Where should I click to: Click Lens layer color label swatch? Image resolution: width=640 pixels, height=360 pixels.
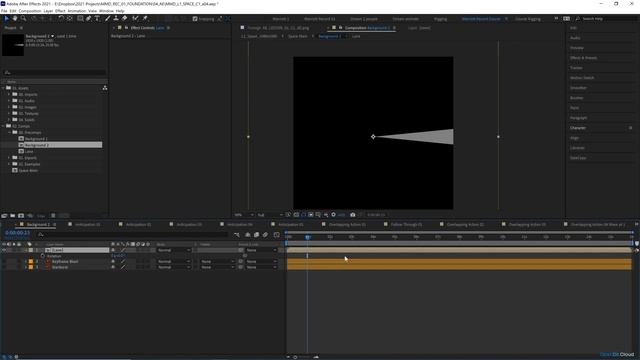(31, 250)
